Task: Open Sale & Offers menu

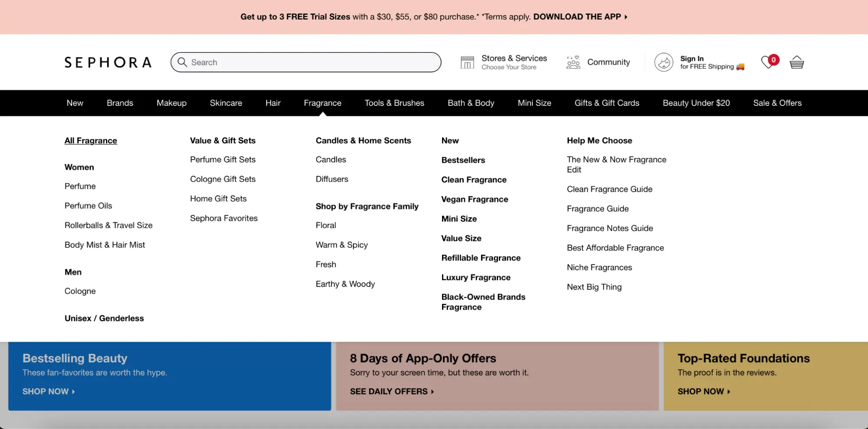Action: point(777,103)
